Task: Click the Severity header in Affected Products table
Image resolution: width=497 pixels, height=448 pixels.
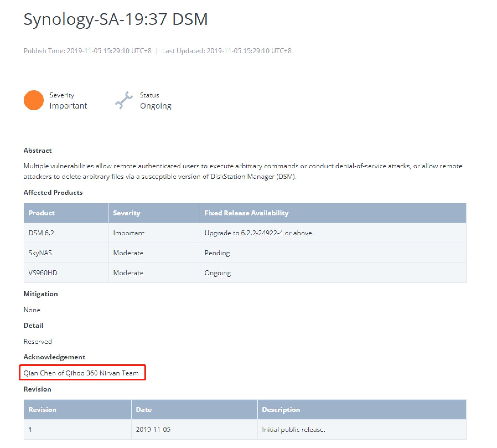Action: 126,213
